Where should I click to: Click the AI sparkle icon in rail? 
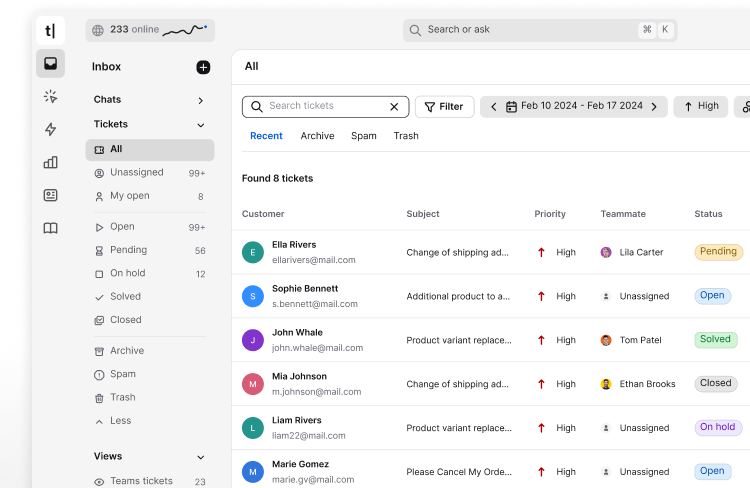pos(50,96)
